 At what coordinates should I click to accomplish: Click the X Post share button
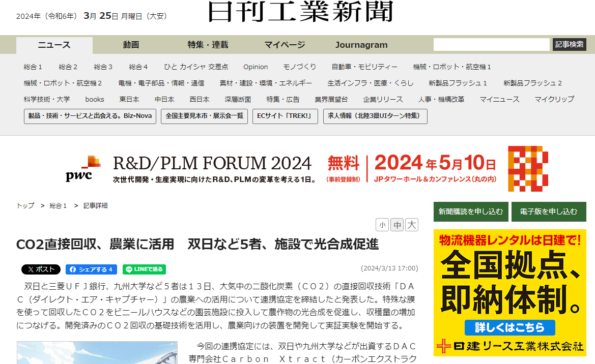click(41, 269)
